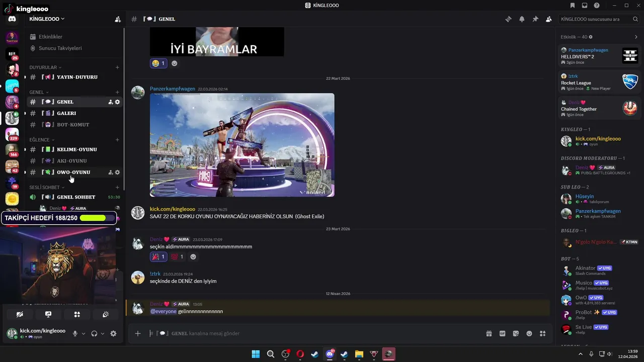Collapse the EĞLENCE category
Viewport: 644px width, 362px height.
click(42, 140)
